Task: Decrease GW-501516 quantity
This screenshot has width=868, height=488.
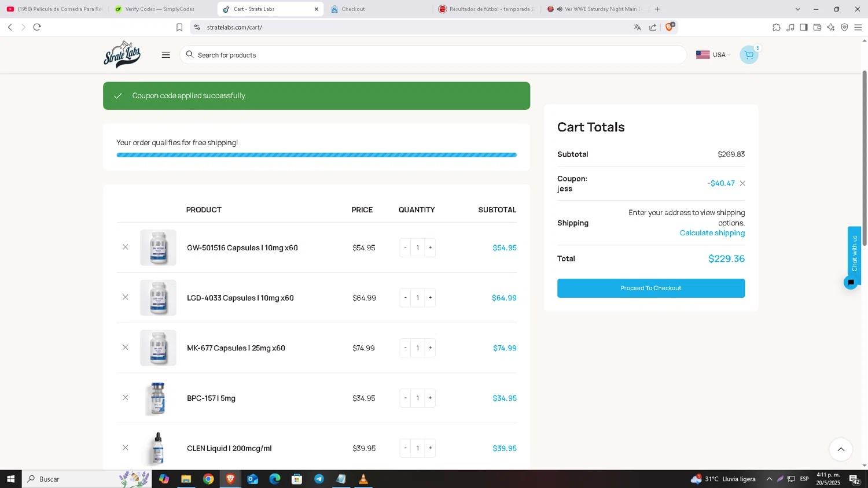Action: tap(405, 247)
